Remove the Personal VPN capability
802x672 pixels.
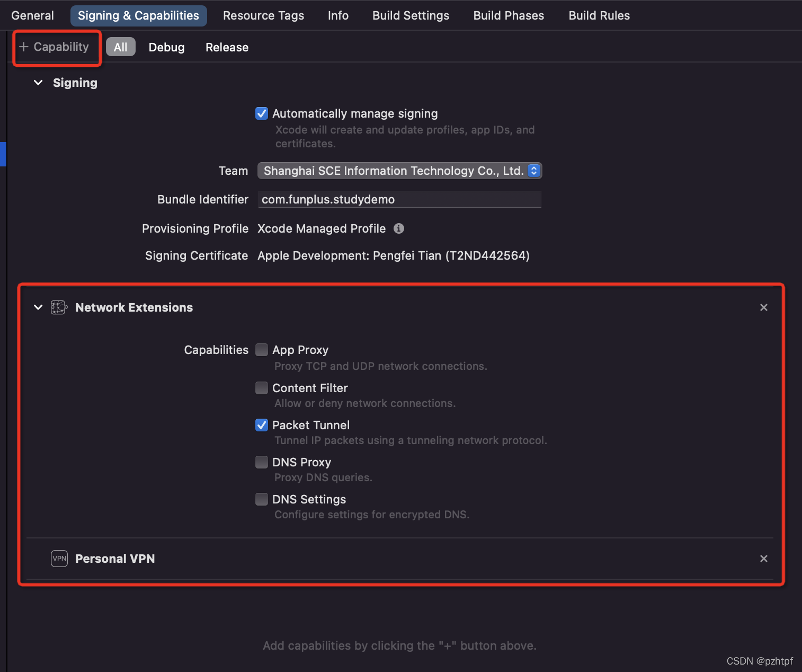[764, 559]
